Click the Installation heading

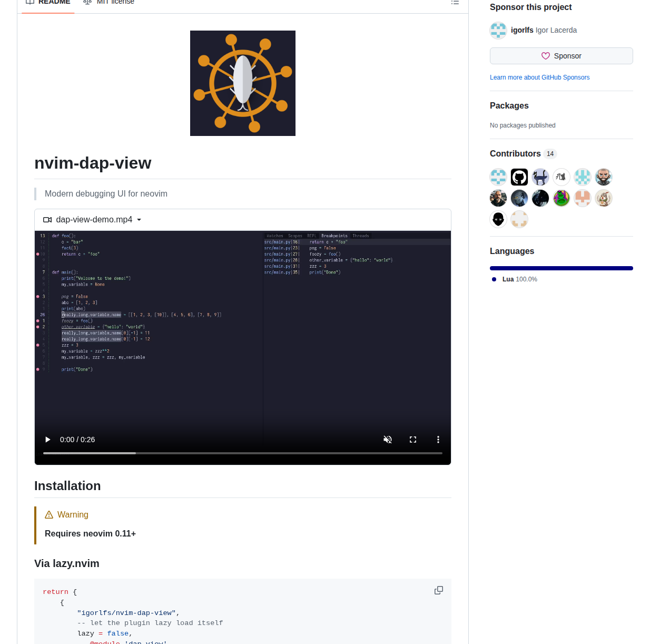tap(67, 486)
